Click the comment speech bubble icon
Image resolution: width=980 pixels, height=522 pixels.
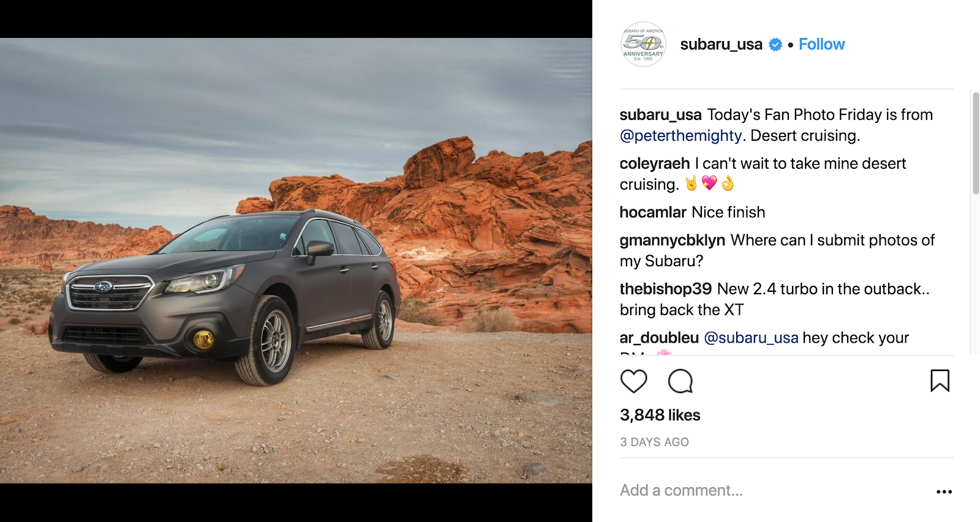pyautogui.click(x=680, y=381)
